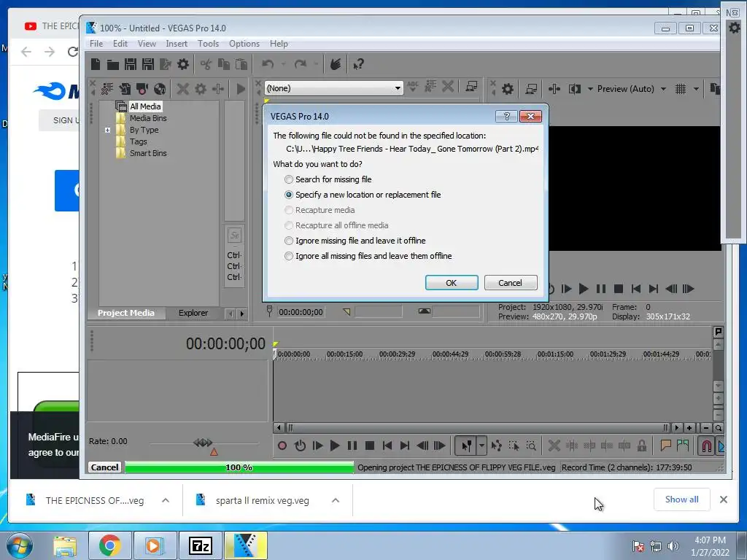Click Start Preview arrow in Project Media toolbar
This screenshot has width=747, height=560.
(241, 88)
